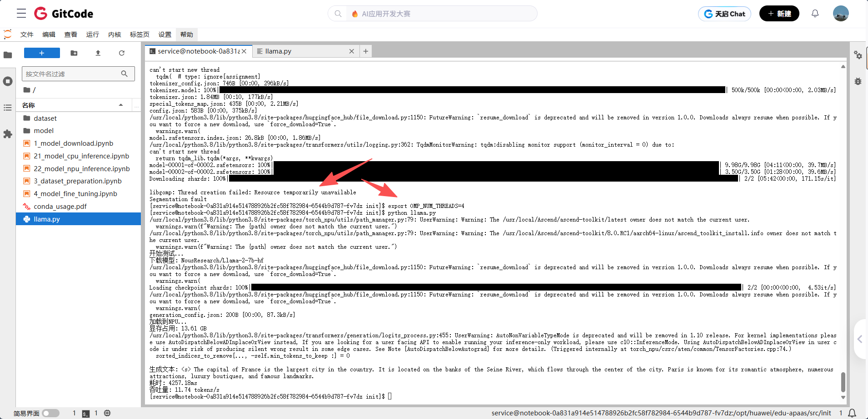Refresh the file browser list
868x419 pixels.
pos(122,53)
